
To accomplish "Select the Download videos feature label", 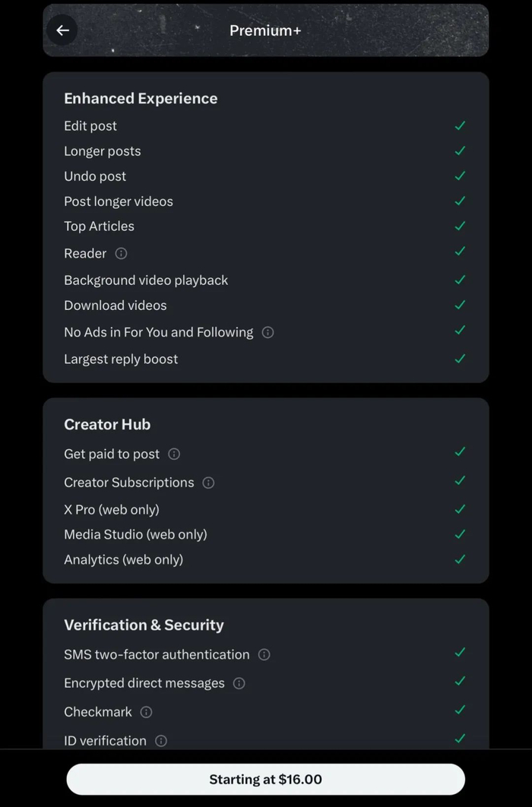I will pyautogui.click(x=116, y=305).
